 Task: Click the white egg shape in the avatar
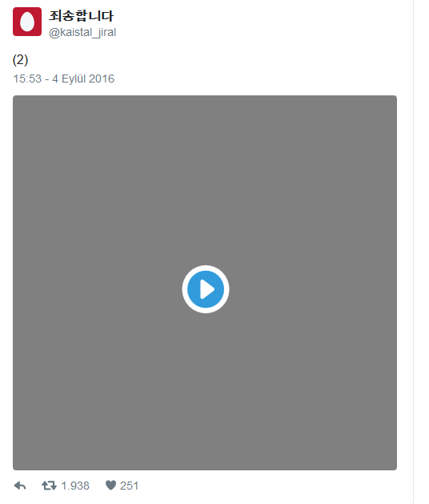[x=27, y=22]
